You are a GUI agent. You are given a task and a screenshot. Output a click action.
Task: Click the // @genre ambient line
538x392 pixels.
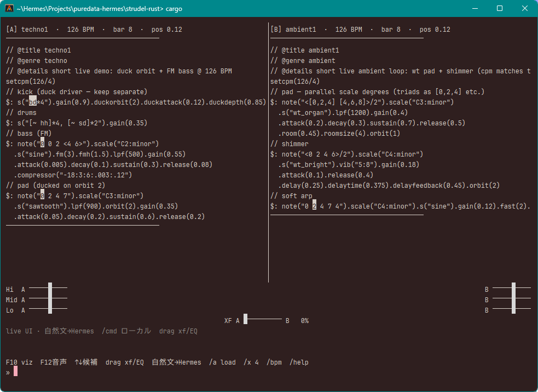pos(303,61)
